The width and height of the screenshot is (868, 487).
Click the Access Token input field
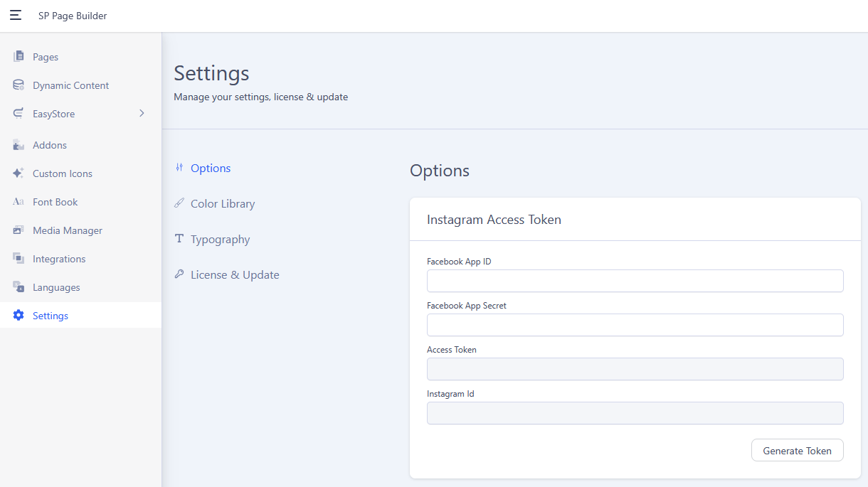(635, 369)
